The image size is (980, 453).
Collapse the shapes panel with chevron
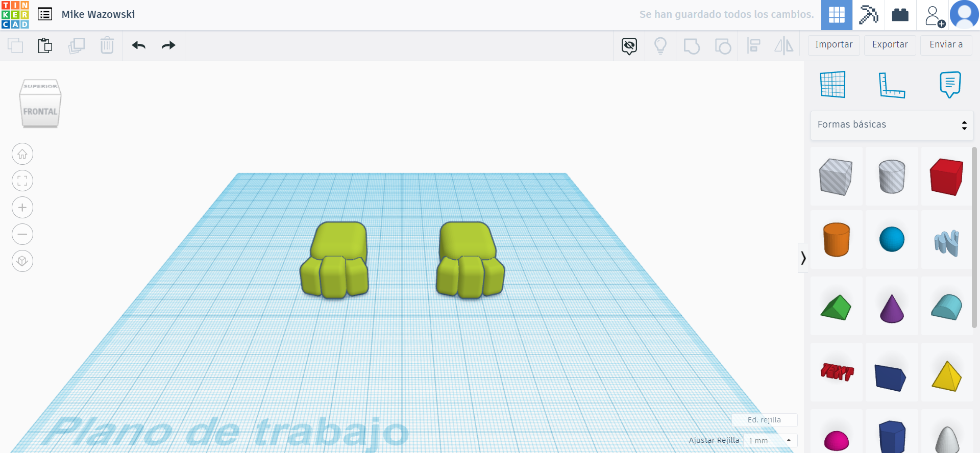(803, 258)
